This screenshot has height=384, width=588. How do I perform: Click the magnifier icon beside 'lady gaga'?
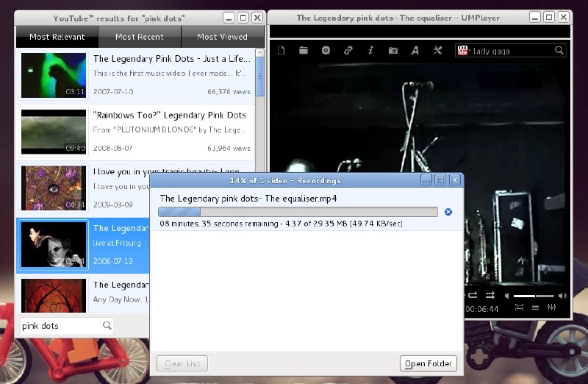559,50
